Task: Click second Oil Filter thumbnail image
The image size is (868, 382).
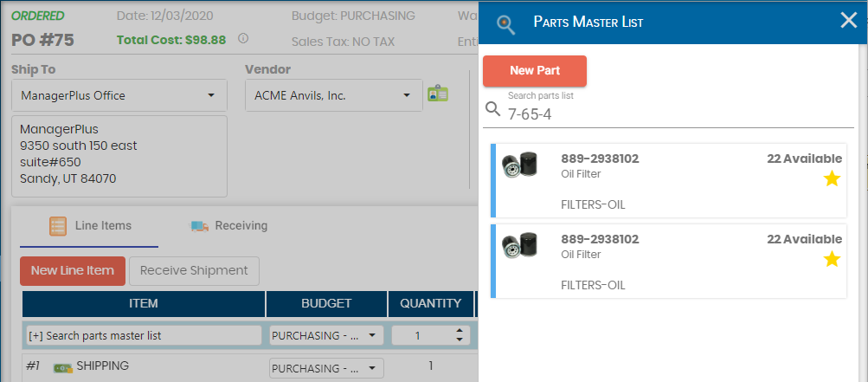Action: coord(520,245)
